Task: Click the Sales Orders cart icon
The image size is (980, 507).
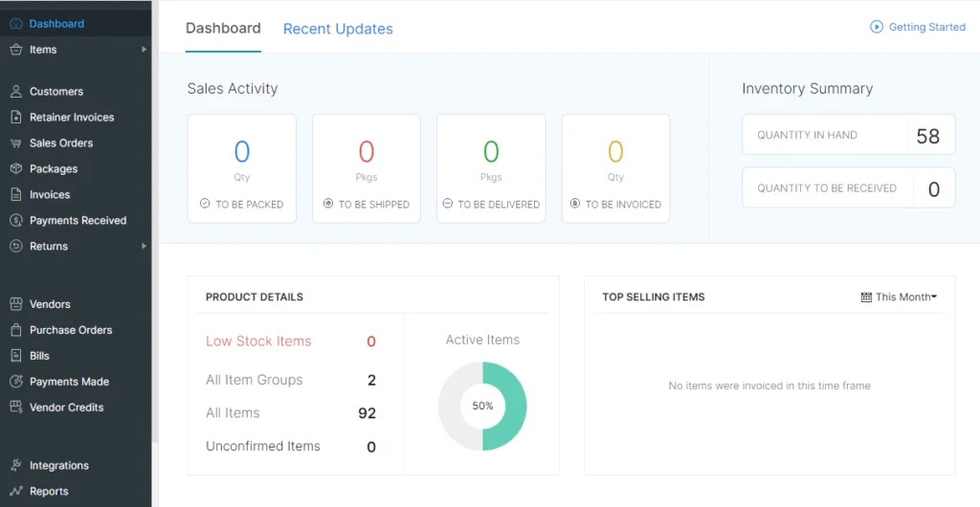Action: (x=15, y=143)
